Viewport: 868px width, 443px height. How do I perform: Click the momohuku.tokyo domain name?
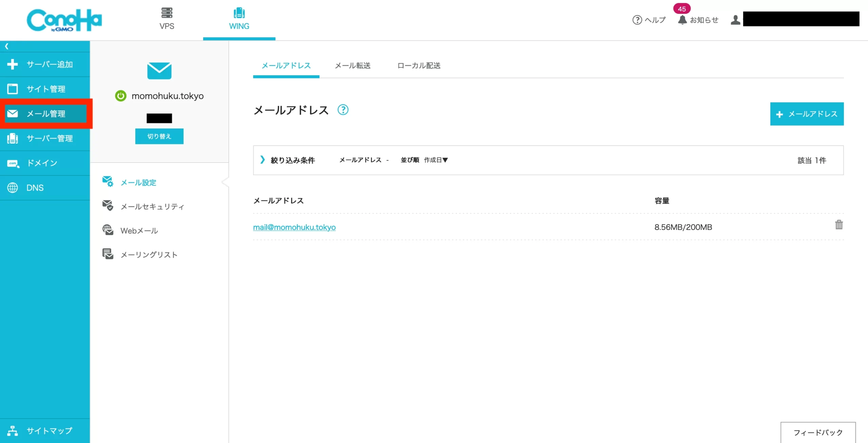[x=167, y=96]
